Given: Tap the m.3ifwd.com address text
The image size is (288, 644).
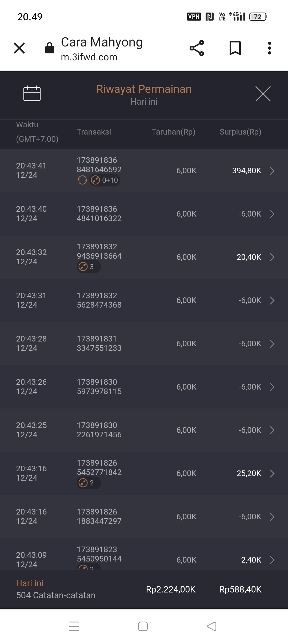Looking at the screenshot, I should [89, 57].
